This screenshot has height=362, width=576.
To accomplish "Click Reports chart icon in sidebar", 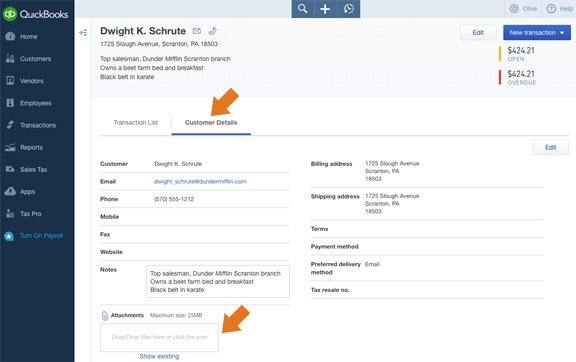I will tap(10, 147).
